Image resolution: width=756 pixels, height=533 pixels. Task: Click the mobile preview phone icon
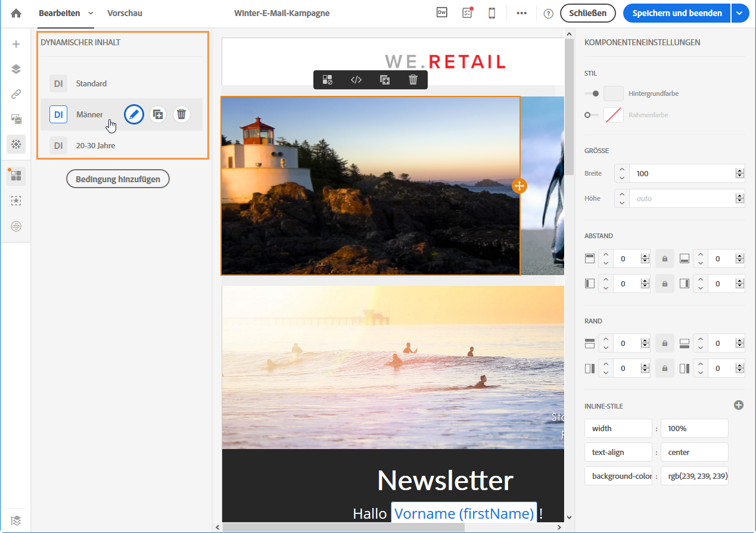tap(492, 13)
